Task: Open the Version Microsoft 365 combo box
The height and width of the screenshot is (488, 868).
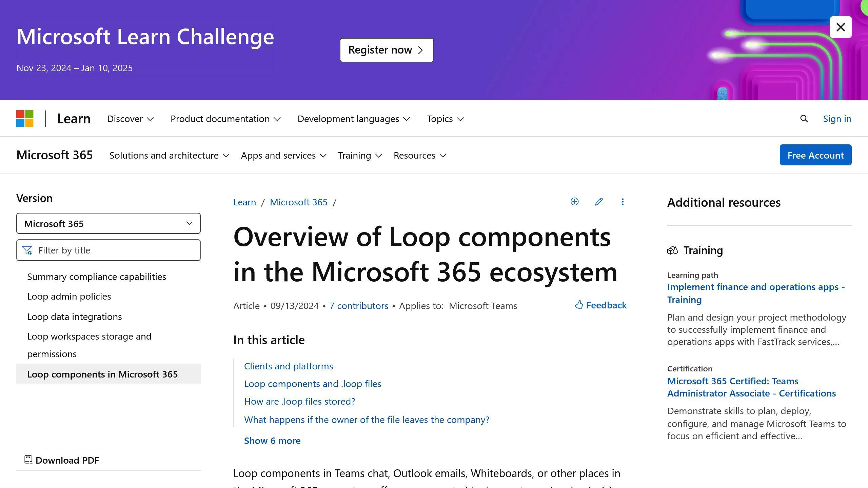Action: point(108,223)
